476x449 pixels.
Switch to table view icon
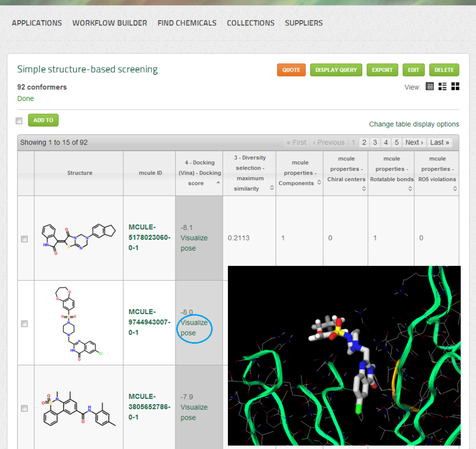tap(429, 86)
